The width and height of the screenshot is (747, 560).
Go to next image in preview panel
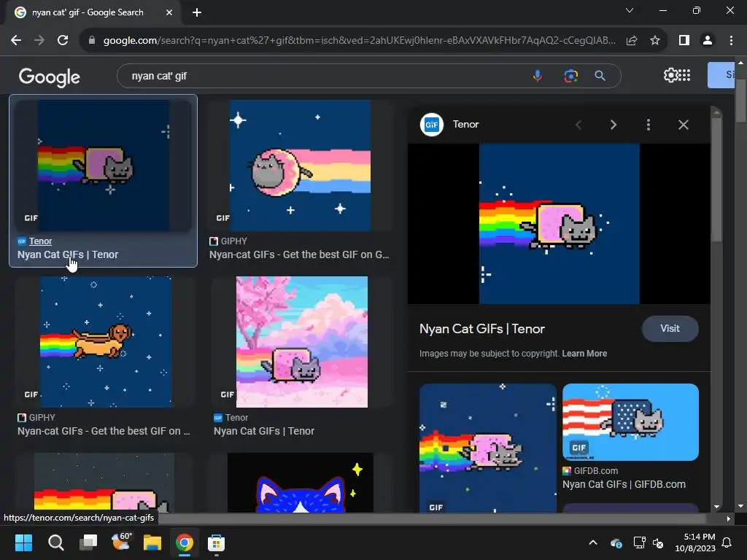point(613,125)
